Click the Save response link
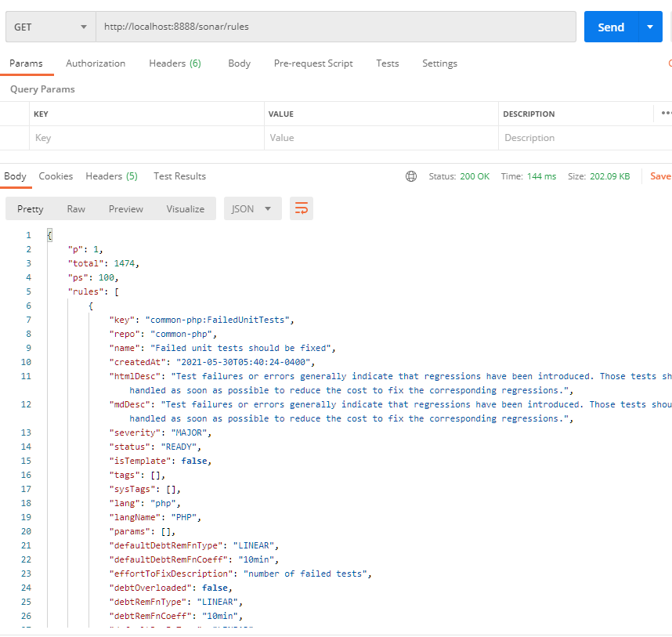This screenshot has height=637, width=672. tap(660, 176)
